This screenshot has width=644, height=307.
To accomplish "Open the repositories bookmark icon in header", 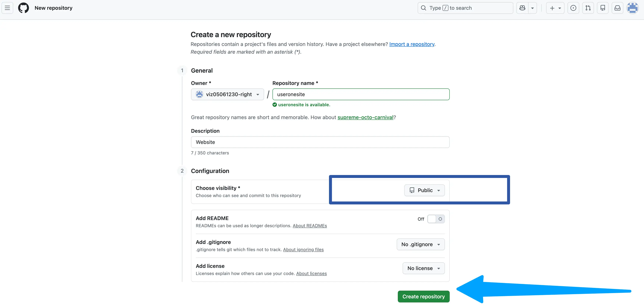I will click(603, 8).
